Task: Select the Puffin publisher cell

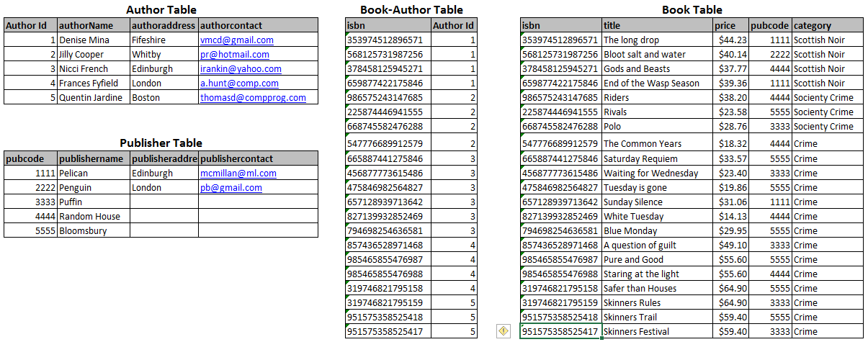Action: pyautogui.click(x=93, y=202)
